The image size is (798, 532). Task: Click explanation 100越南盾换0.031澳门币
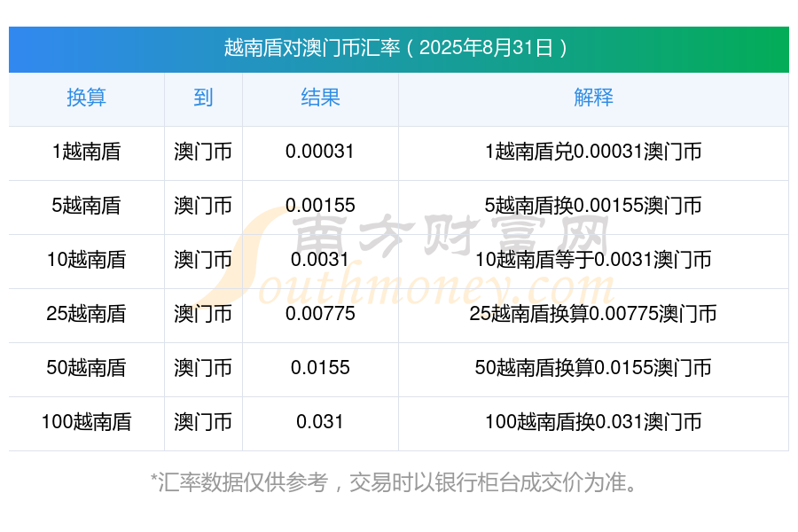click(593, 422)
